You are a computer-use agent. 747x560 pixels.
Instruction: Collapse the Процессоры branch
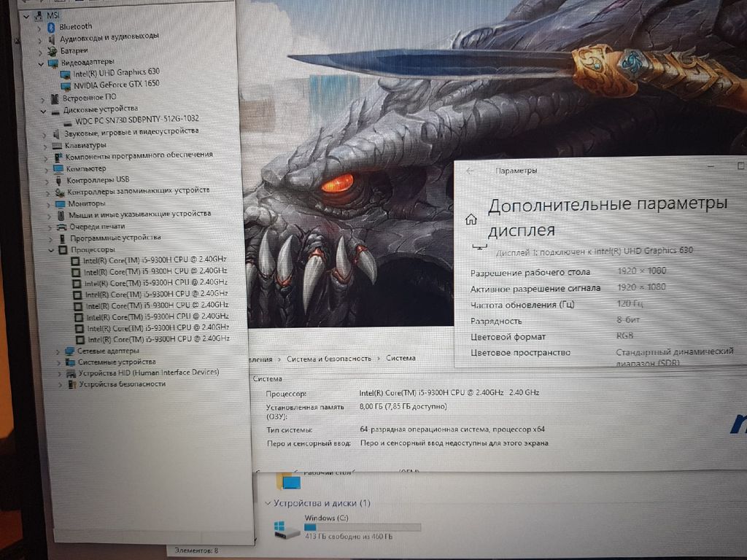click(51, 250)
